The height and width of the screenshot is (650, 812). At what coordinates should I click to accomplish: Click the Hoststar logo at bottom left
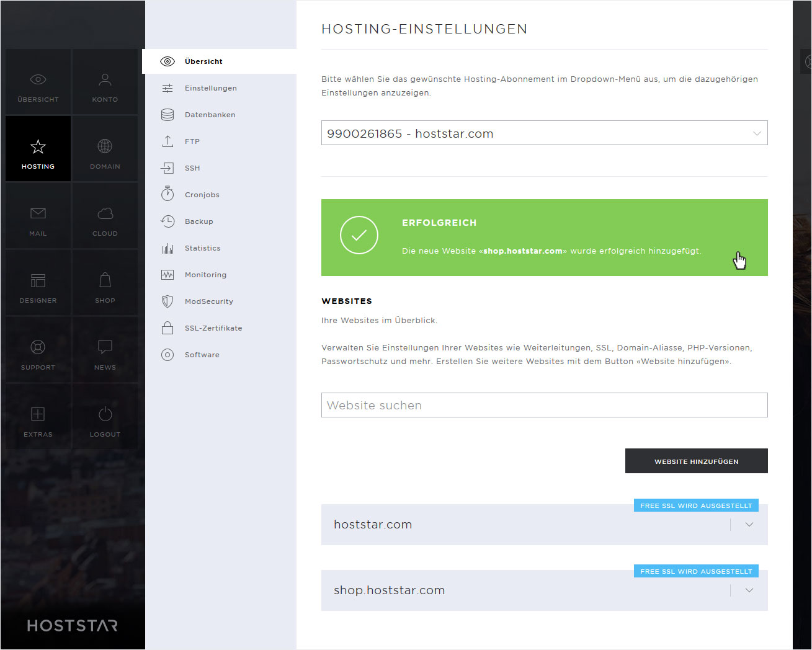tap(73, 625)
